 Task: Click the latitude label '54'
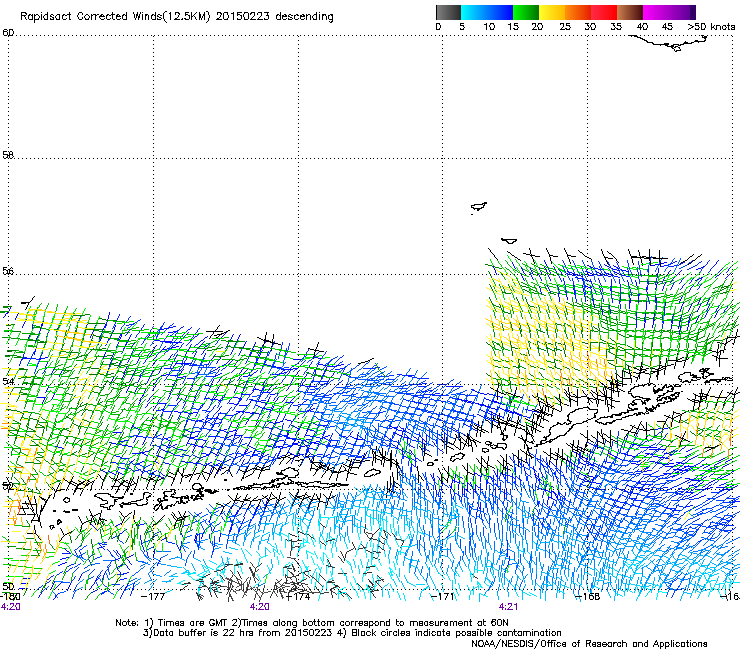point(8,381)
